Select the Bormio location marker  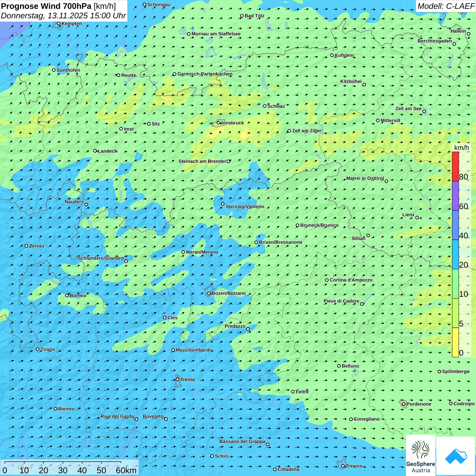tap(67, 295)
